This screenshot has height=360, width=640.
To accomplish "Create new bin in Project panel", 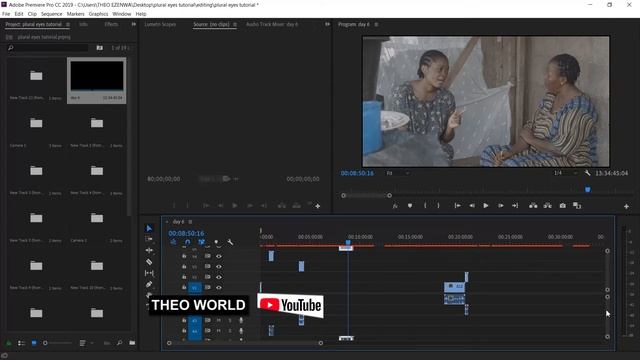I will [132, 343].
